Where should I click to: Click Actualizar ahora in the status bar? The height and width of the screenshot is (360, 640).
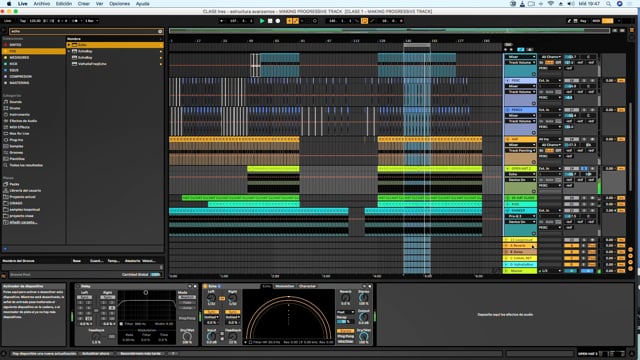coord(96,353)
